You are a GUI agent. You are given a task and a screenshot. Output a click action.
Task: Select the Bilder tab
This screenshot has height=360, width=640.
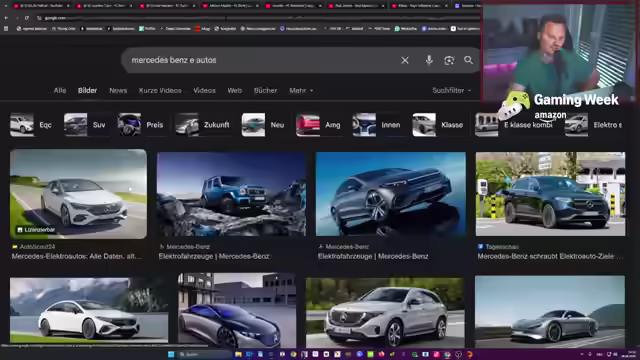coord(87,91)
